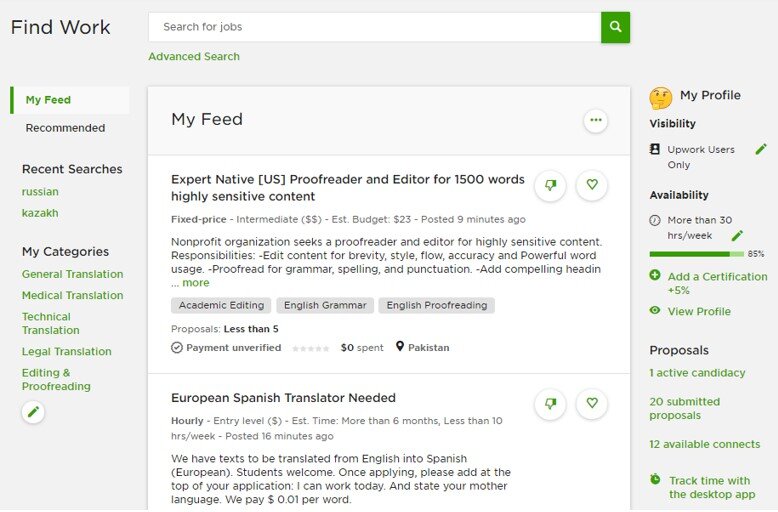Focus the Search for jobs field
Screen dimensions: 778x512
click(x=375, y=27)
